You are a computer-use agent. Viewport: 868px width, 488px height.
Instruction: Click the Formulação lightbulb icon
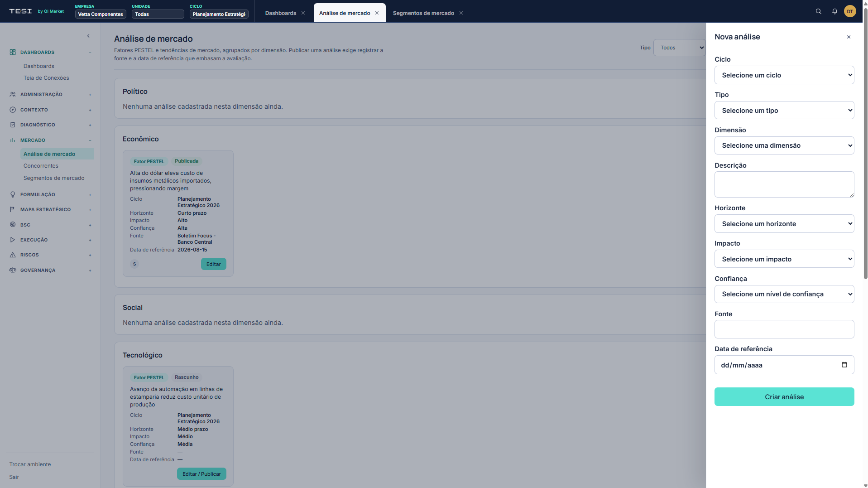[13, 194]
